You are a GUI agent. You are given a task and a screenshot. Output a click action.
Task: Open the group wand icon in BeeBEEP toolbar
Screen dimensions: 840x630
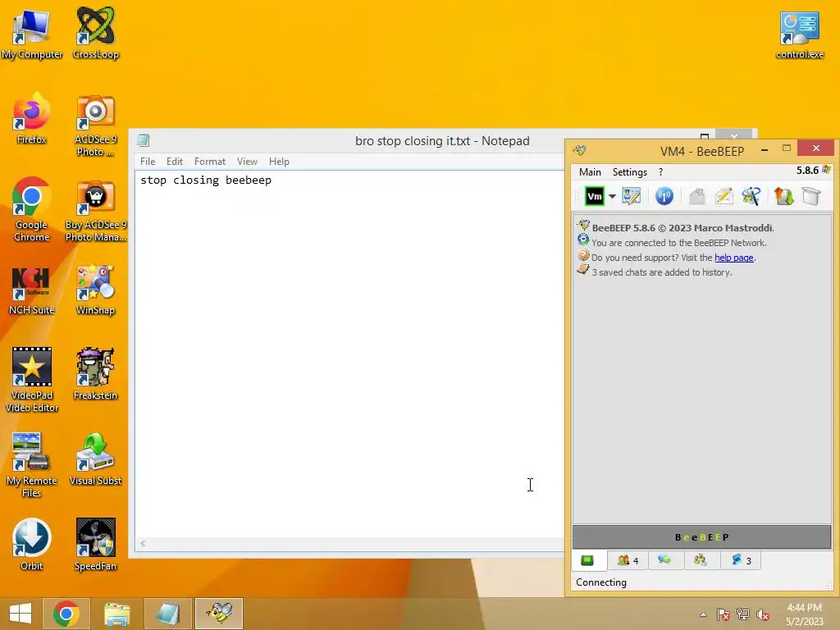pos(751,196)
